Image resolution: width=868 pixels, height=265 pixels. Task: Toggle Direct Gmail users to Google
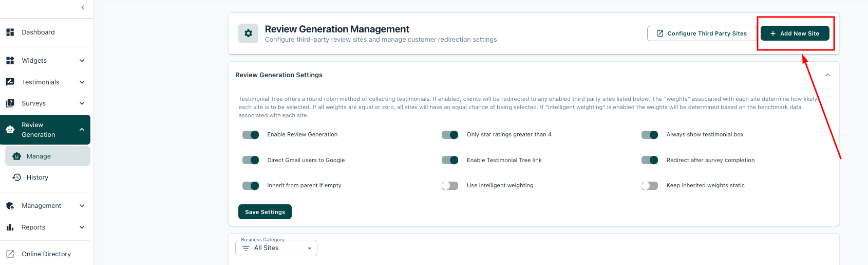pos(251,161)
